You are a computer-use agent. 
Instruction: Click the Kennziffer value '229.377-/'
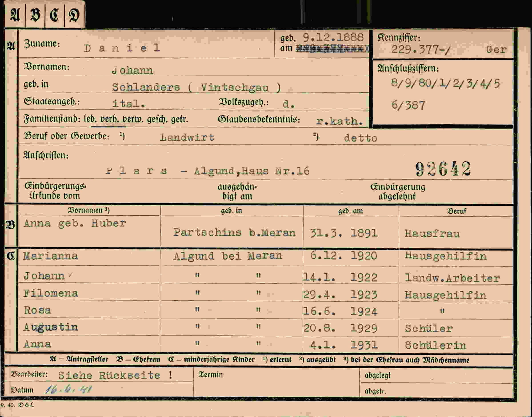[421, 50]
